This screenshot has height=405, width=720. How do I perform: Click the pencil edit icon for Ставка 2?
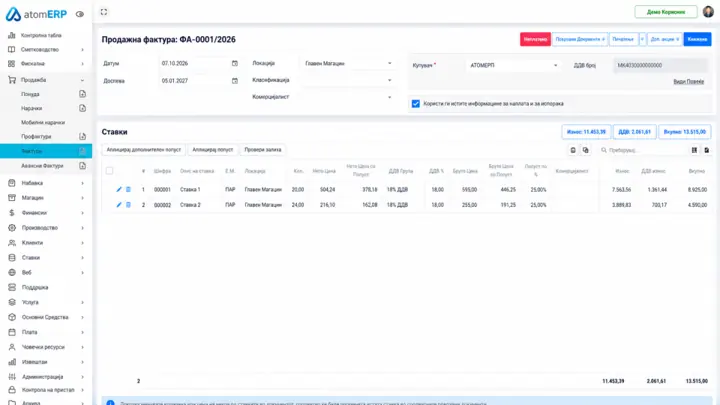[119, 205]
